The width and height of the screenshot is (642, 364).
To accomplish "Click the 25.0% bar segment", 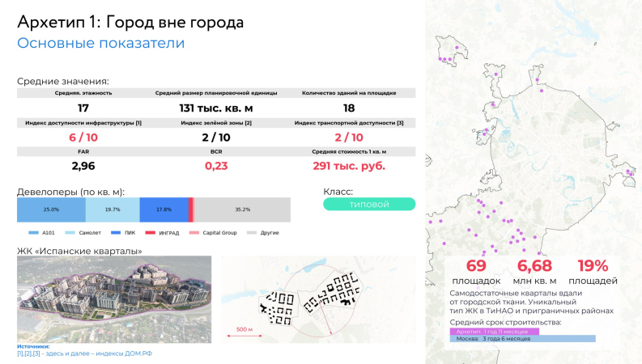I will coord(51,210).
